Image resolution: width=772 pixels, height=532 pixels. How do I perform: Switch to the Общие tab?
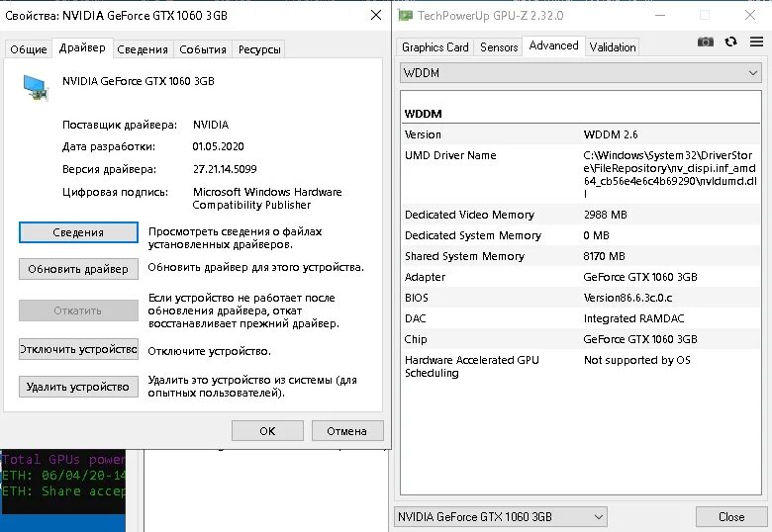[28, 49]
